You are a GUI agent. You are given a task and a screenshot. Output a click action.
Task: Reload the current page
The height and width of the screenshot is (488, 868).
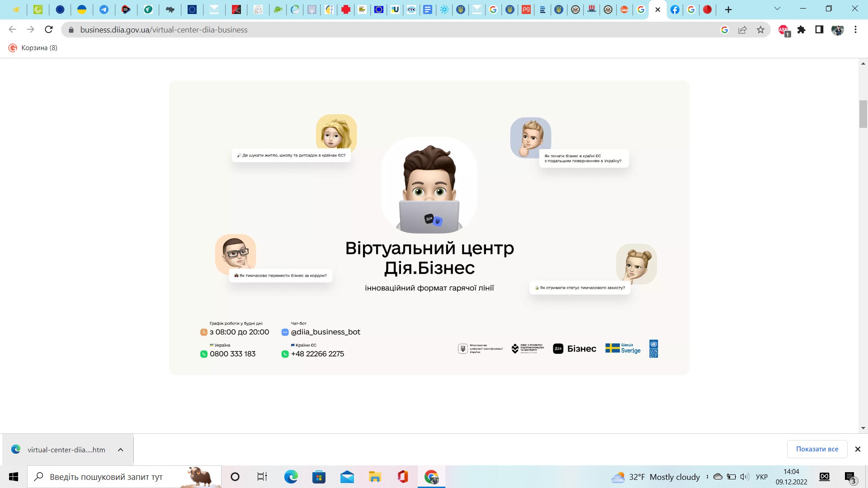coord(49,29)
